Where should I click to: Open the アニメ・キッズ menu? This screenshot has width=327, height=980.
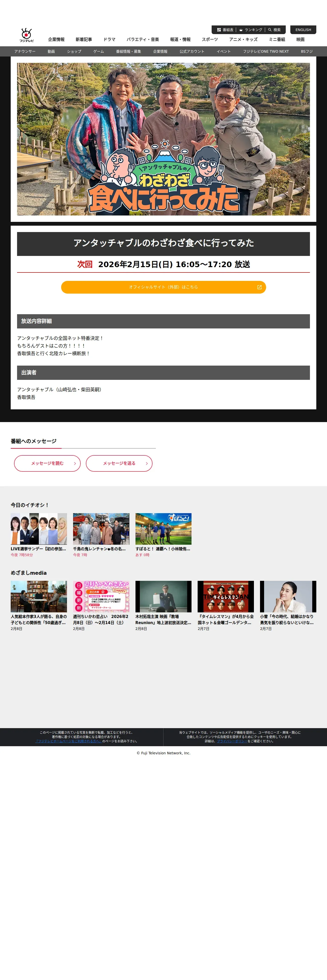243,40
